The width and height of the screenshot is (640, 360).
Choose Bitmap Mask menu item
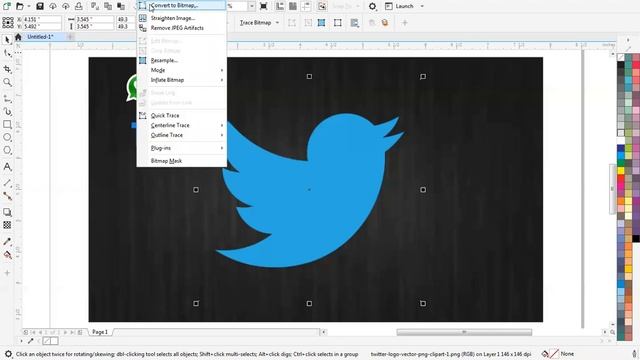[182, 161]
